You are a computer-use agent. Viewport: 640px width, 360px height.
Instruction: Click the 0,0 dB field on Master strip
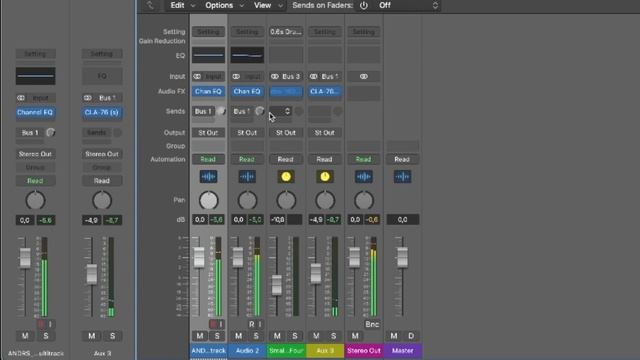pyautogui.click(x=402, y=220)
